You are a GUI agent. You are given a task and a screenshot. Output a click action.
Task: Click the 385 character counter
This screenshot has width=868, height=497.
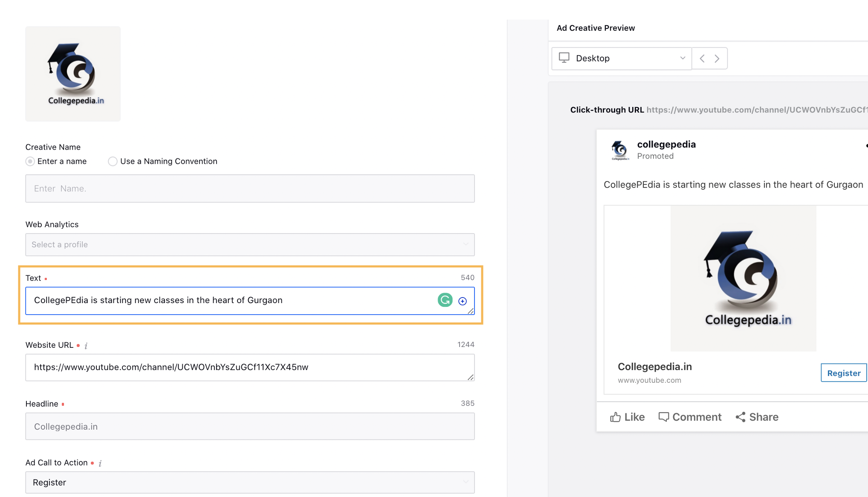pos(467,403)
